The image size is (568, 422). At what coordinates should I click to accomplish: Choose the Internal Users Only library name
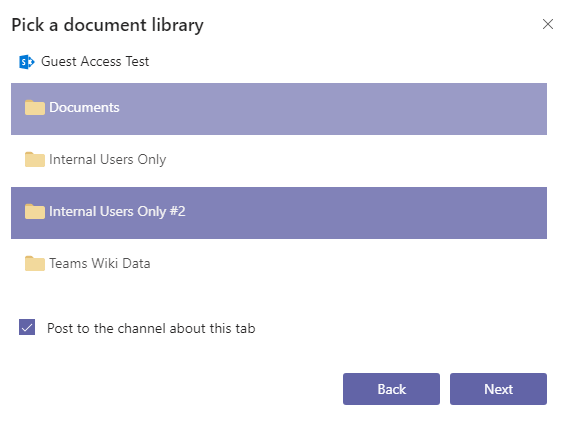point(108,159)
